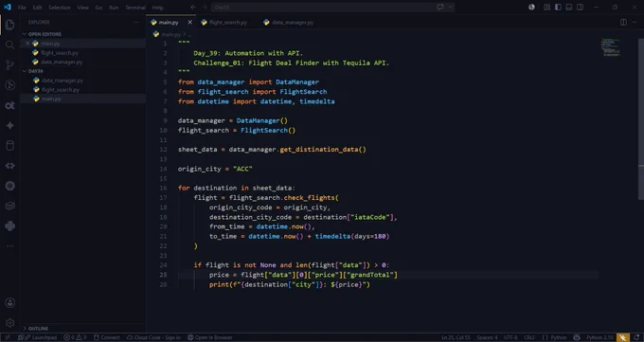Go forward with the title bar arrow
Viewport: 644px width, 342px height.
(x=205, y=8)
